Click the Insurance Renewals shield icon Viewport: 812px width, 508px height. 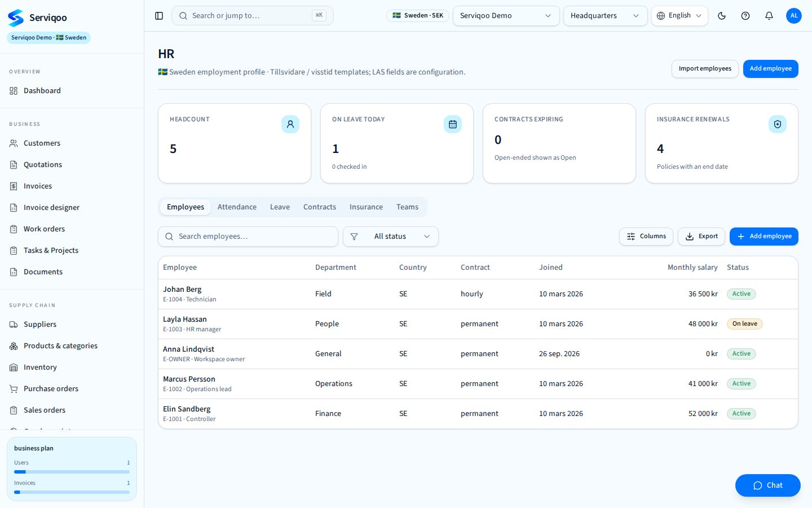click(778, 124)
